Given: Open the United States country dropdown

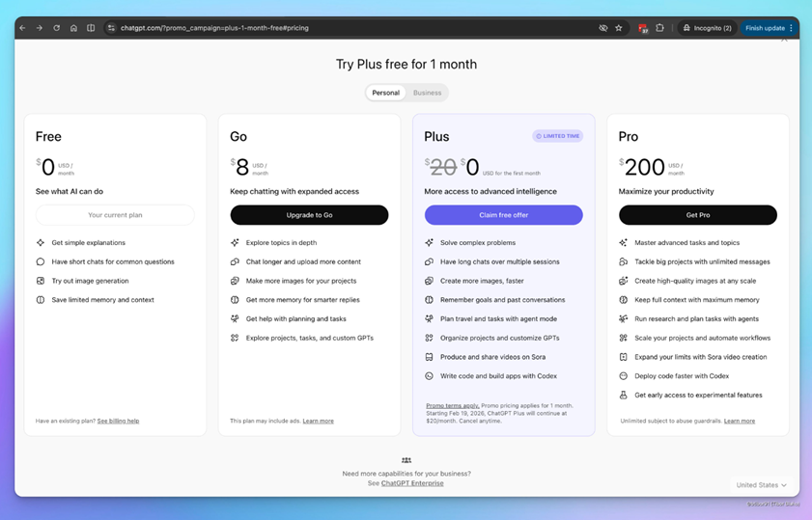Looking at the screenshot, I should click(x=761, y=485).
